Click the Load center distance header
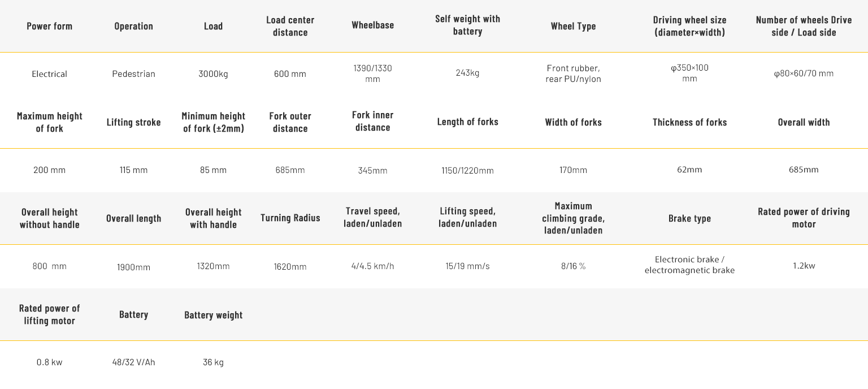This screenshot has height=389, width=868. pos(290,26)
